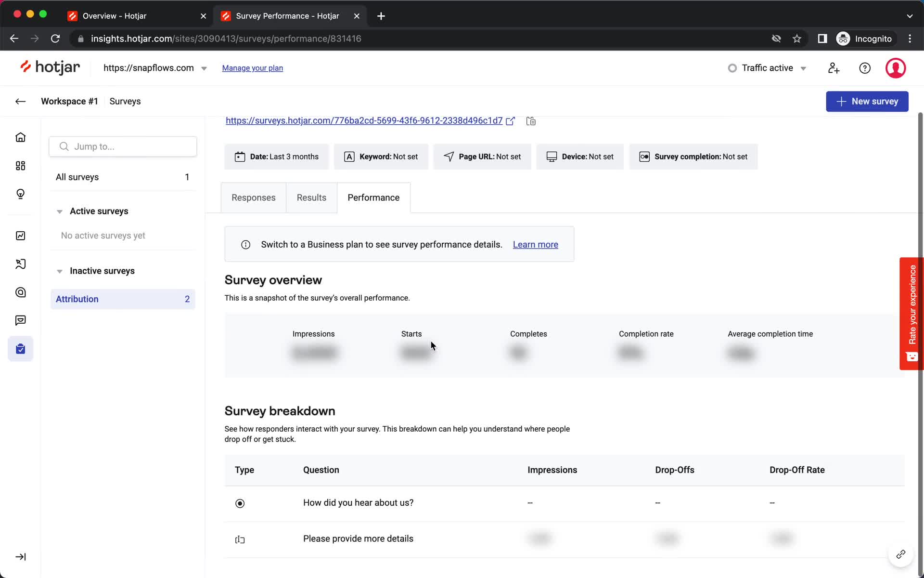Expand the Active surveys section
Screen dimensions: 924x578
(60, 211)
